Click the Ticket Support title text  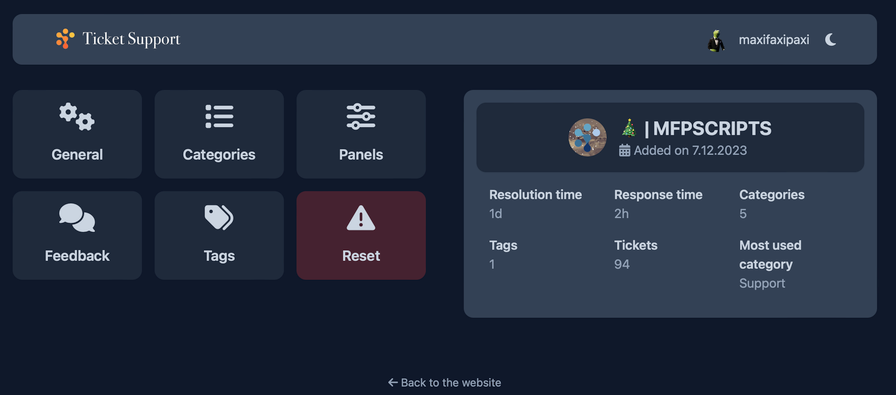[x=131, y=39]
